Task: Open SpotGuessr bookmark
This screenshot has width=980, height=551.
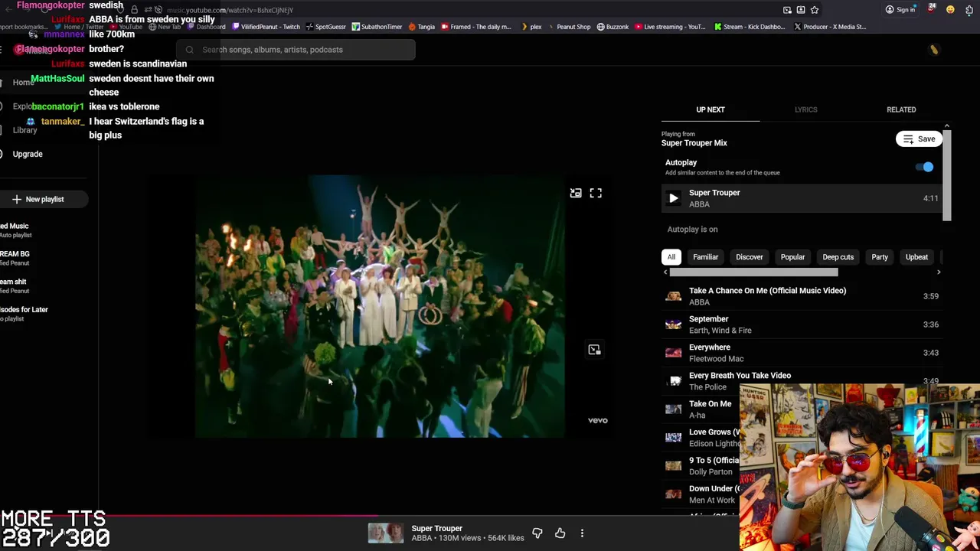Action: pos(325,27)
